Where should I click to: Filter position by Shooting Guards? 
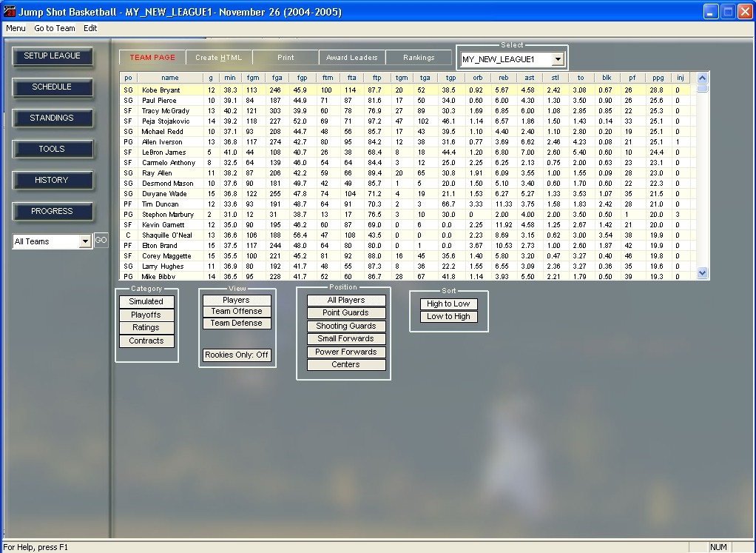[x=346, y=326]
